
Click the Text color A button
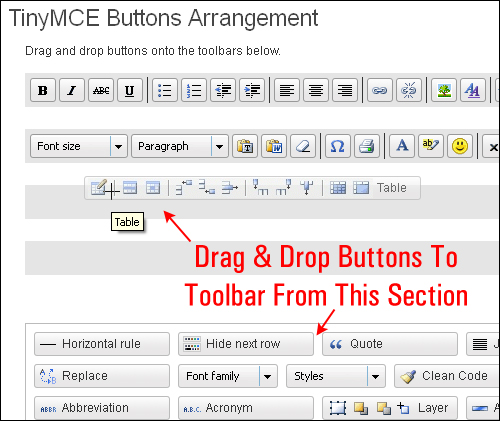[x=402, y=146]
